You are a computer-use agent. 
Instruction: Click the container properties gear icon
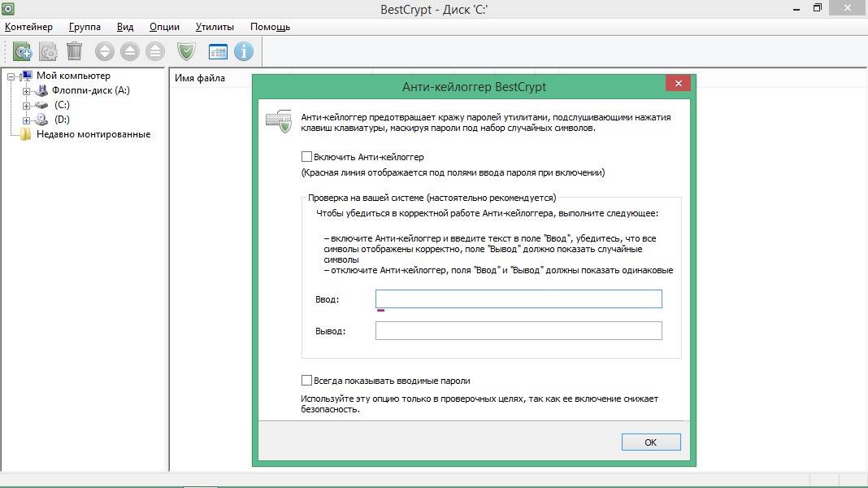pos(48,51)
